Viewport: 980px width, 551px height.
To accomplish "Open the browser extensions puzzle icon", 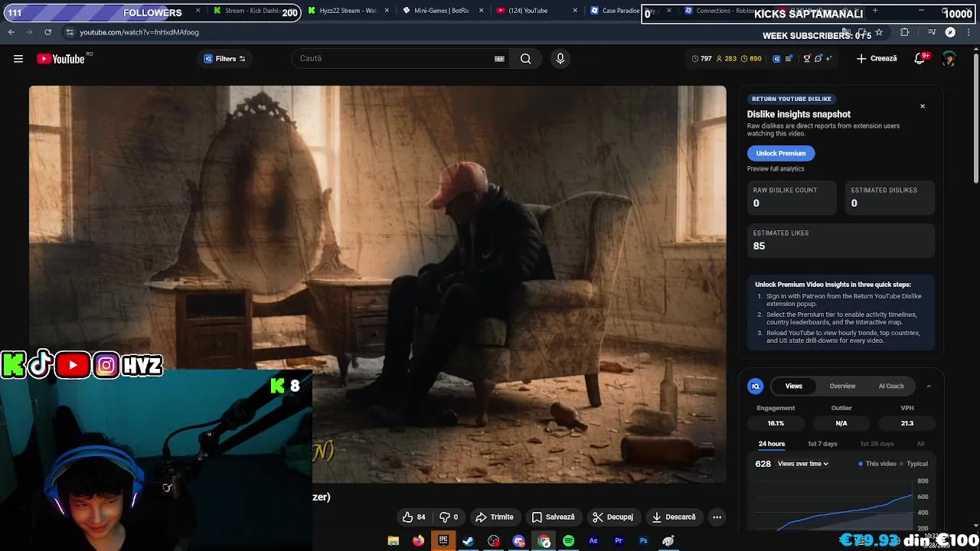I will [905, 32].
